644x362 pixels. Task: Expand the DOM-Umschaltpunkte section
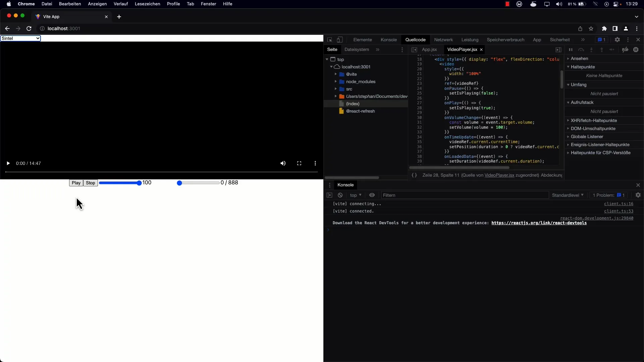(x=593, y=128)
